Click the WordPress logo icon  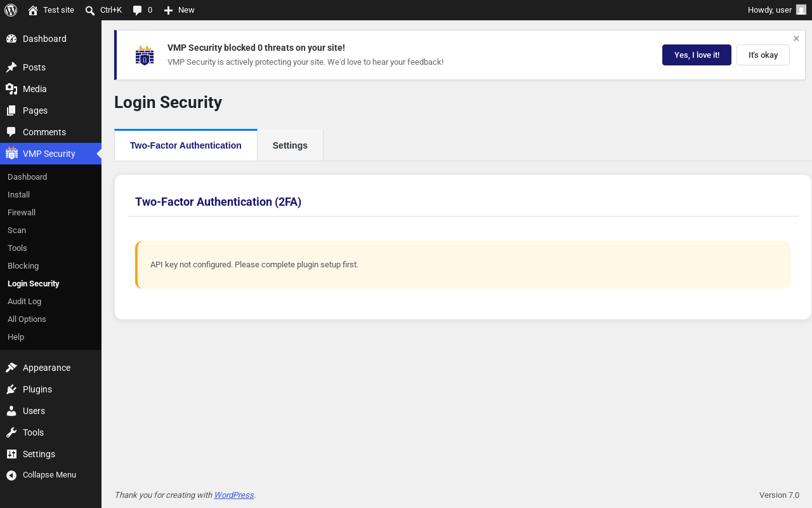[x=11, y=10]
